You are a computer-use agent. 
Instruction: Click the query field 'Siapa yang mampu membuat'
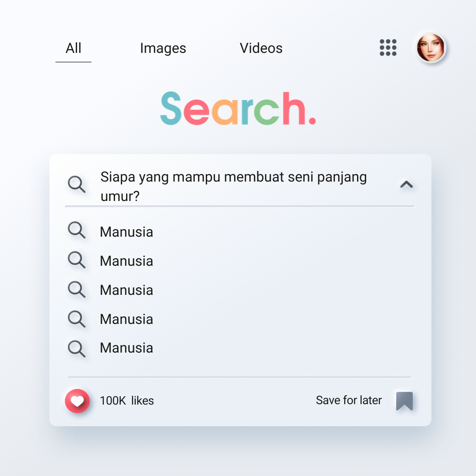[x=234, y=186]
